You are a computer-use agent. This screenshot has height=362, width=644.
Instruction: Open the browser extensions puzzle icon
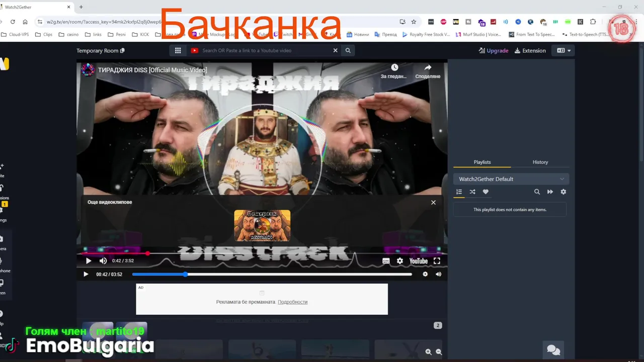pyautogui.click(x=593, y=22)
